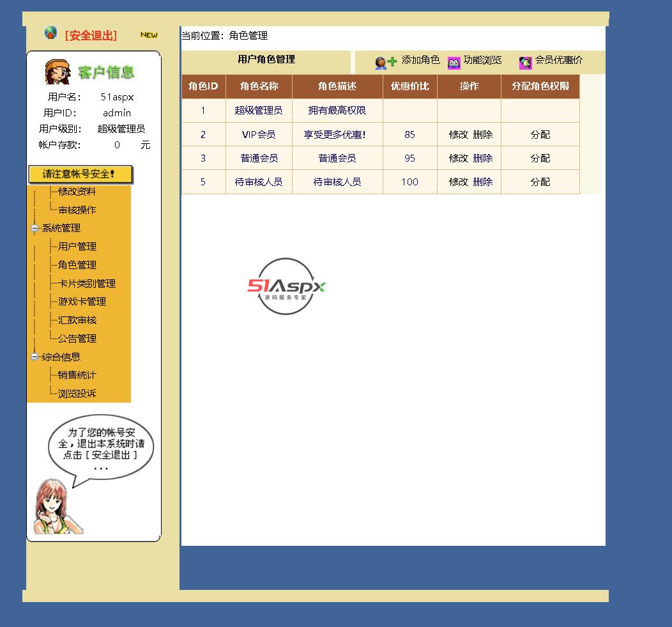Open 用户管理 in the sidebar
This screenshot has width=672, height=627.
pos(77,247)
